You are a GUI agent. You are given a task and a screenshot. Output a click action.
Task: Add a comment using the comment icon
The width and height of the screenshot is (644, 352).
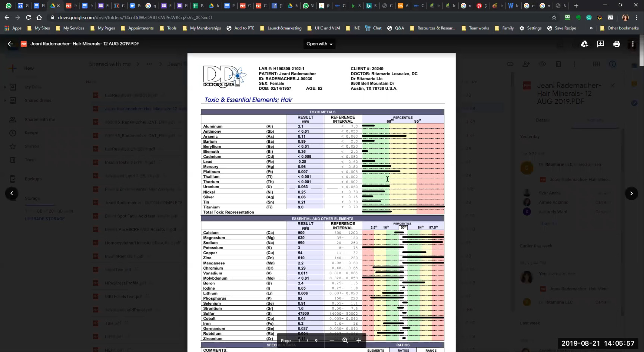click(x=601, y=44)
